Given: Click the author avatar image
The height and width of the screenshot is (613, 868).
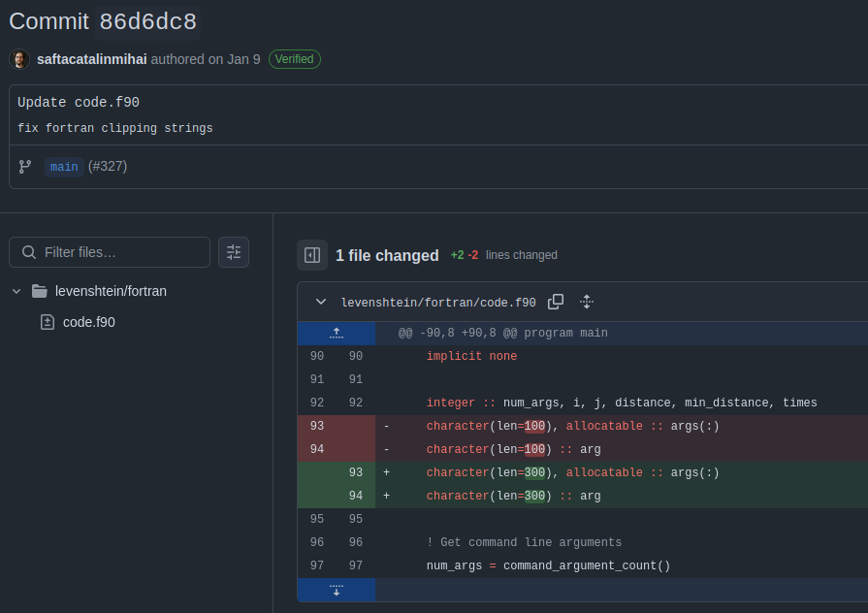Looking at the screenshot, I should coord(19,59).
